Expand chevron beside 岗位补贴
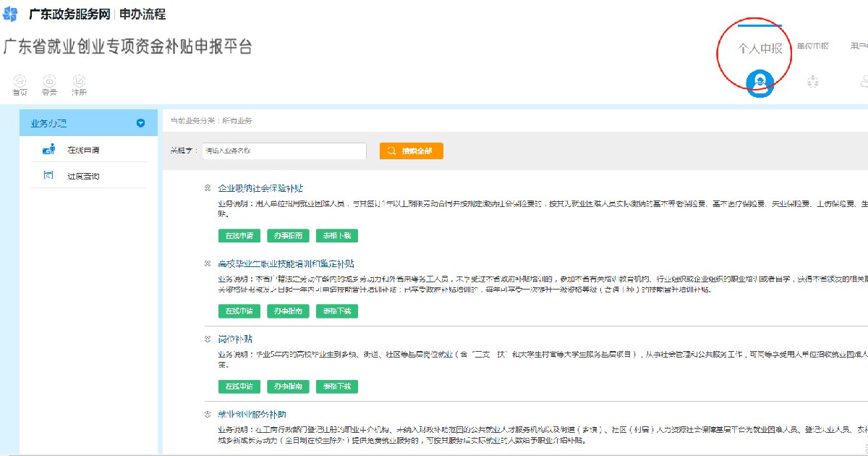This screenshot has height=456, width=868. [x=208, y=339]
